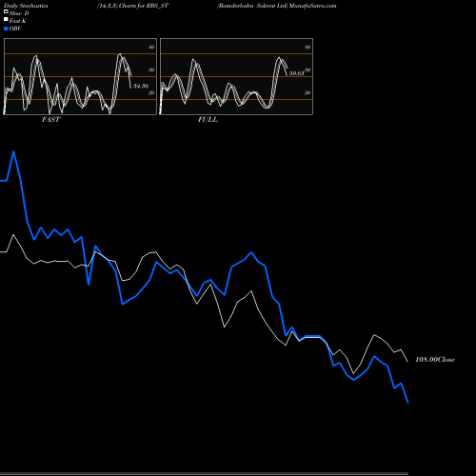Click the Slow D legend label text
This screenshot has width=476, height=476.
[19, 13]
